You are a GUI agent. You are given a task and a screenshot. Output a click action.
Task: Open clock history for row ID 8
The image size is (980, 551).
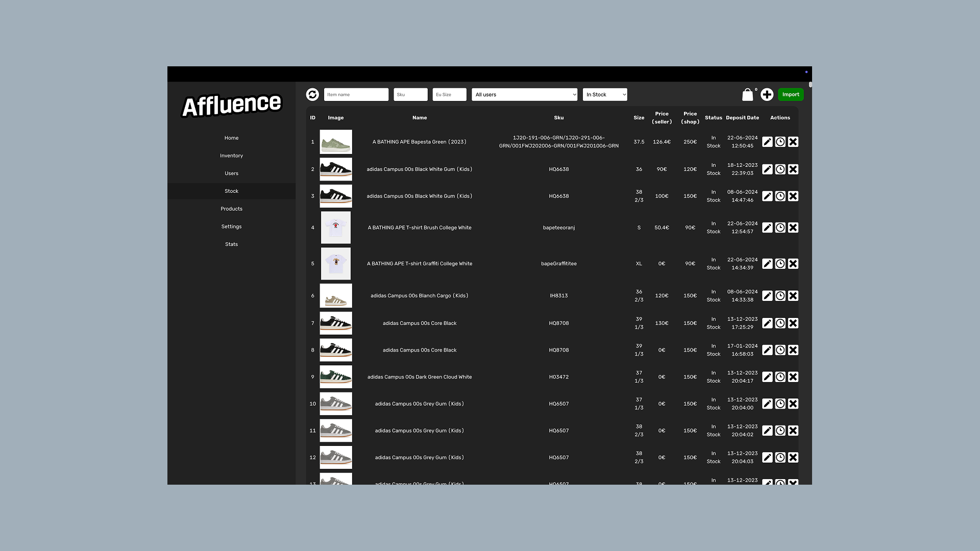tap(780, 350)
